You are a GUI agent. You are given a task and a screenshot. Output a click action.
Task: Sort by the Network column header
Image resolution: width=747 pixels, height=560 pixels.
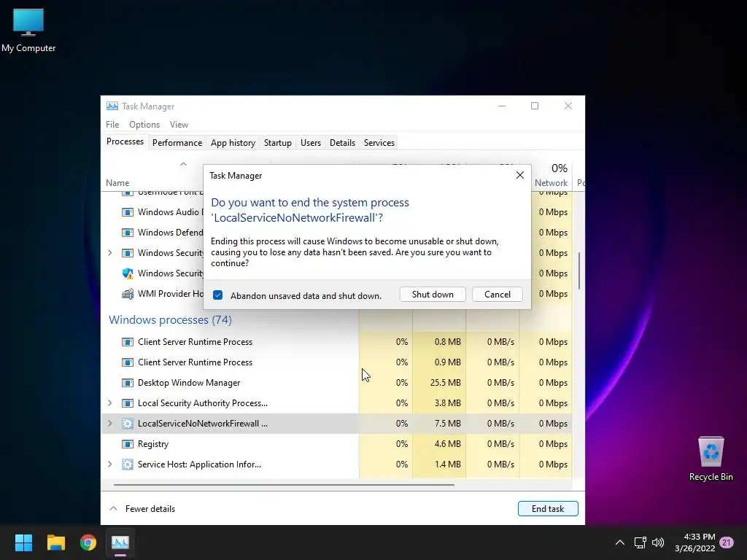[x=551, y=183]
